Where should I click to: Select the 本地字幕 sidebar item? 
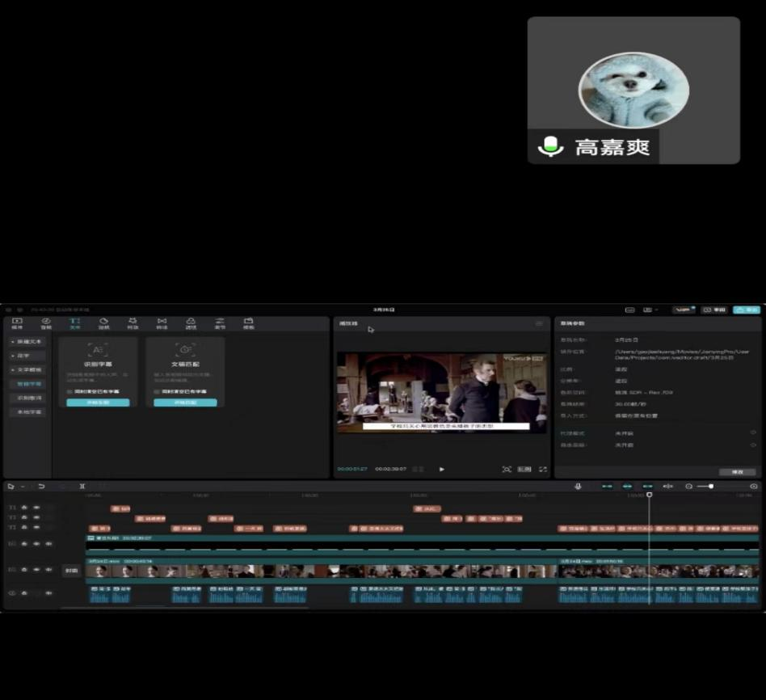(x=27, y=412)
